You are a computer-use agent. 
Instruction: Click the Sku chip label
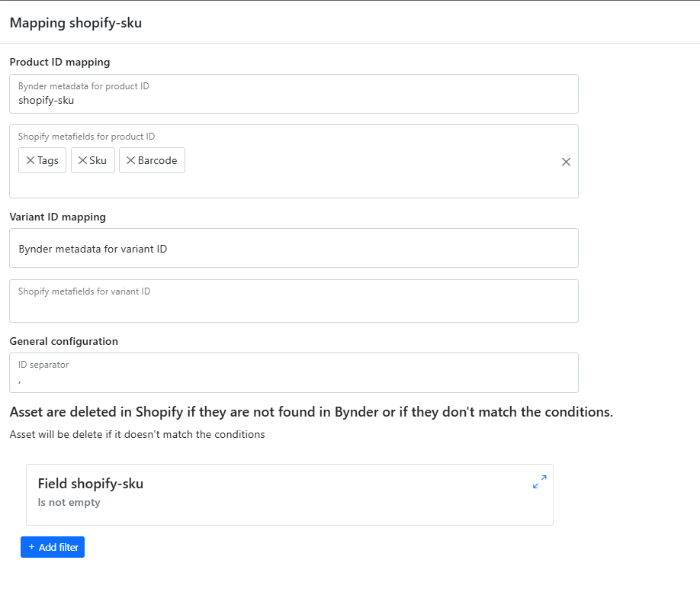pos(98,161)
